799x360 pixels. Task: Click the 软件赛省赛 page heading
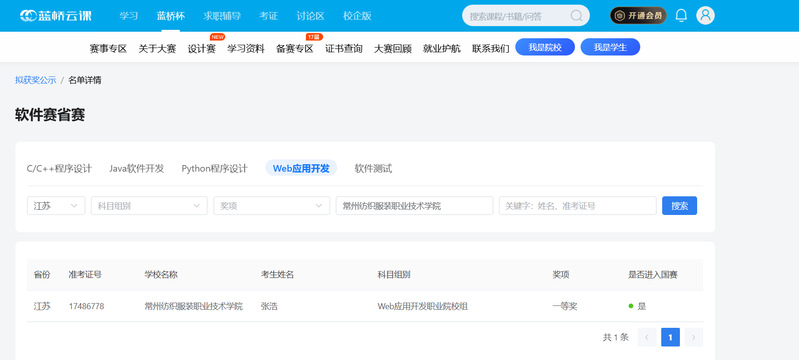click(50, 115)
